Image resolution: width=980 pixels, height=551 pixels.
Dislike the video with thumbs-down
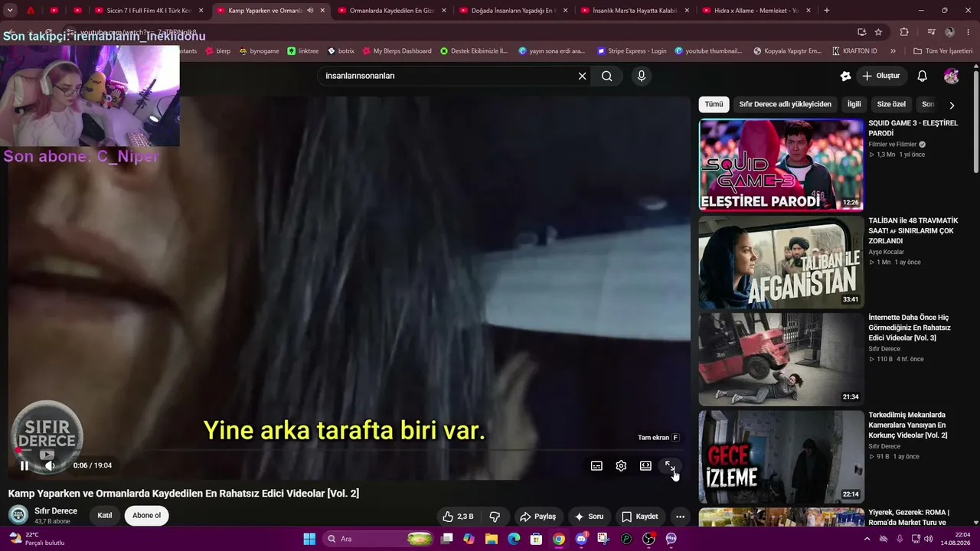495,517
